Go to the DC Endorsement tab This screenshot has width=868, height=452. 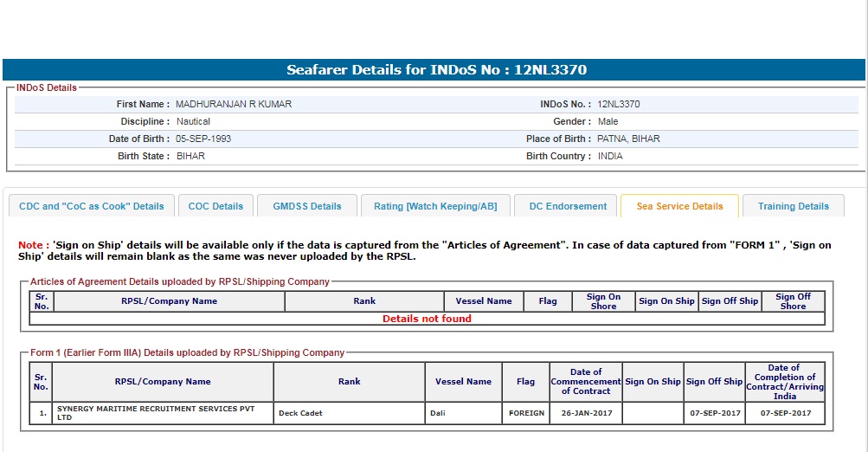click(568, 206)
